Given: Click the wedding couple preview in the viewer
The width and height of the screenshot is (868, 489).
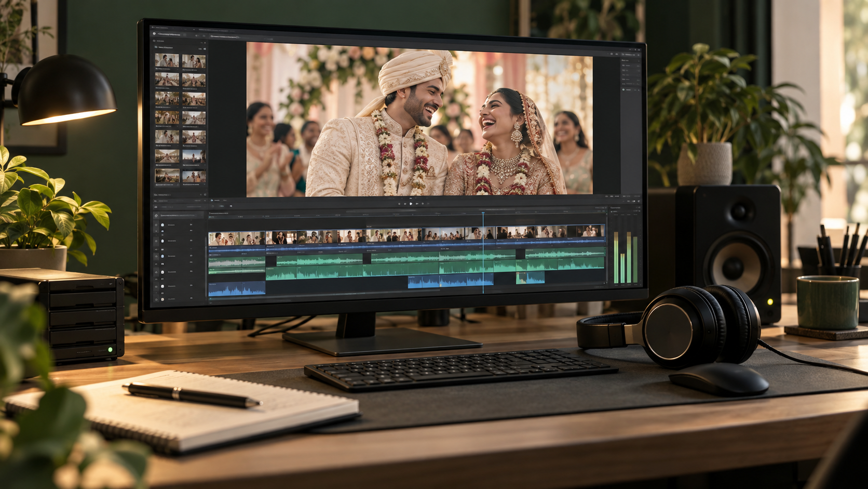Looking at the screenshot, I should 419,120.
